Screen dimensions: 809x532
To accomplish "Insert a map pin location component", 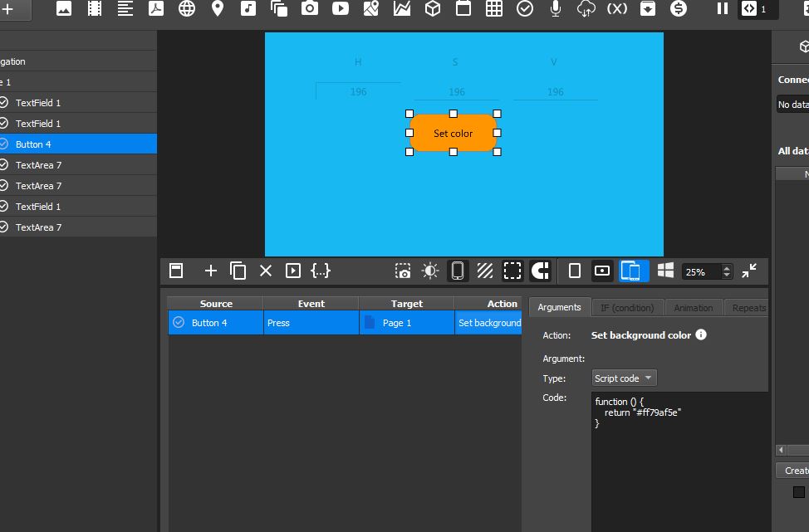I will point(218,8).
